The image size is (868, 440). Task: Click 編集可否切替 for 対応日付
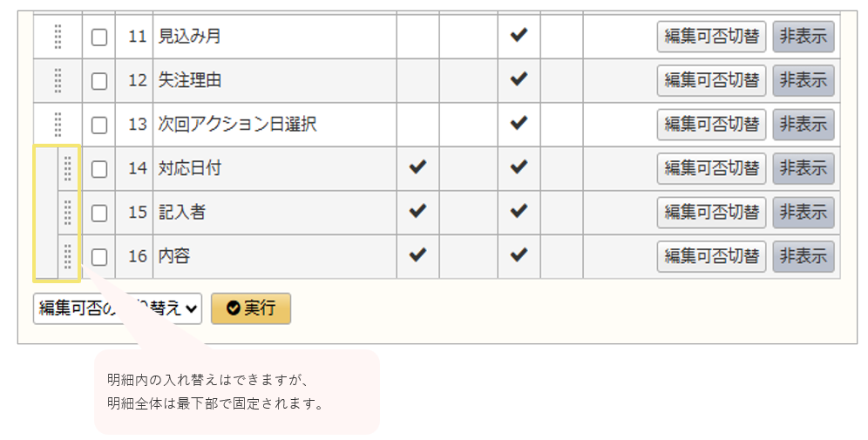point(711,169)
